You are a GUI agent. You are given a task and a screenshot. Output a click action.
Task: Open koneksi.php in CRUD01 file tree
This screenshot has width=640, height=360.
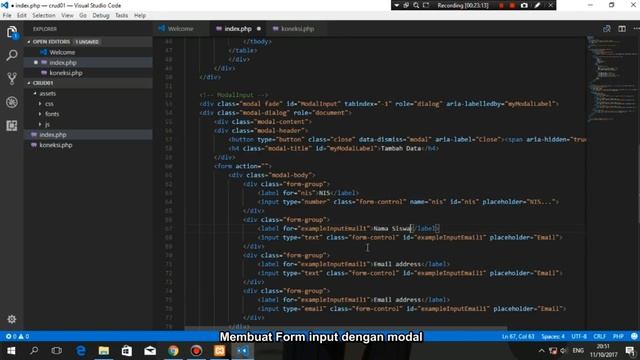56,145
